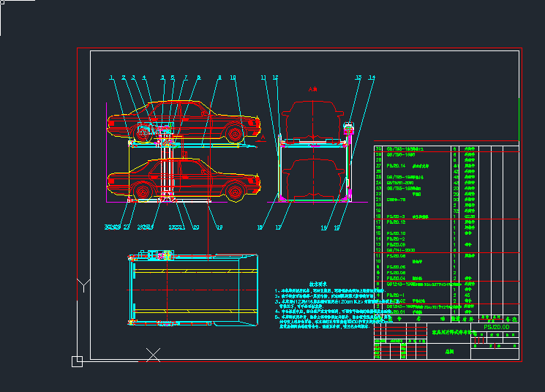Click the UCS origin square icon
Image resolution: width=545 pixels, height=392 pixels.
click(76, 361)
